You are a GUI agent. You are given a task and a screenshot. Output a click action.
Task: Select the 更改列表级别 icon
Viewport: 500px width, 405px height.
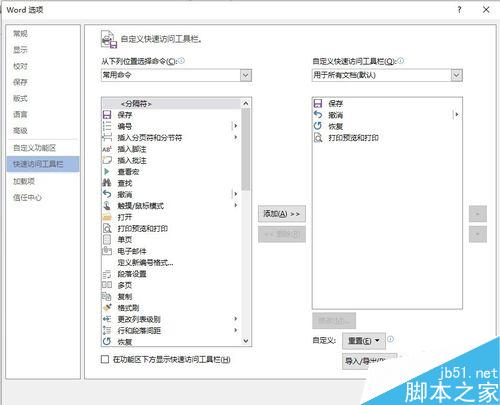coord(107,319)
